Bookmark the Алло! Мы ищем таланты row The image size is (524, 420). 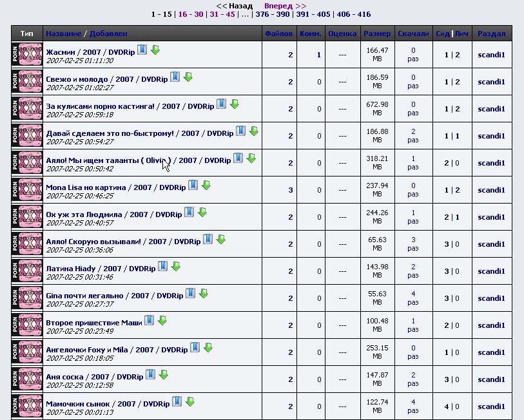[x=238, y=158]
